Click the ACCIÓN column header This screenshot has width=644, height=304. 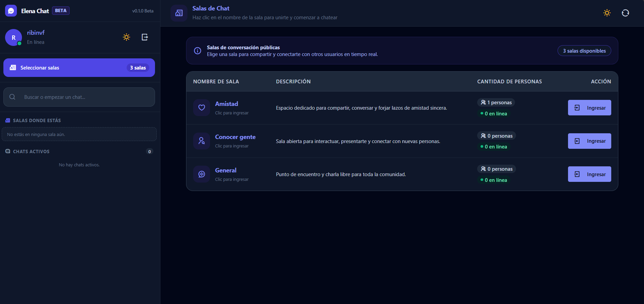tap(601, 82)
